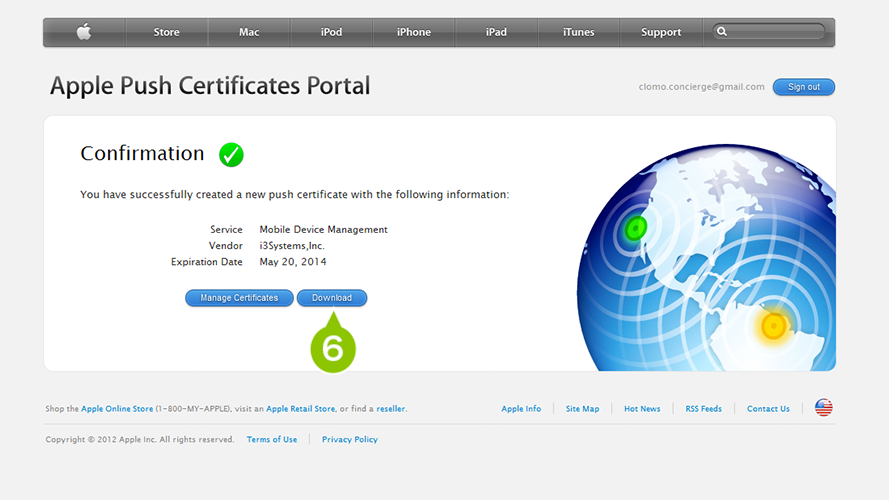Viewport: 889px width, 500px height.
Task: Click the Service label
Action: [226, 230]
